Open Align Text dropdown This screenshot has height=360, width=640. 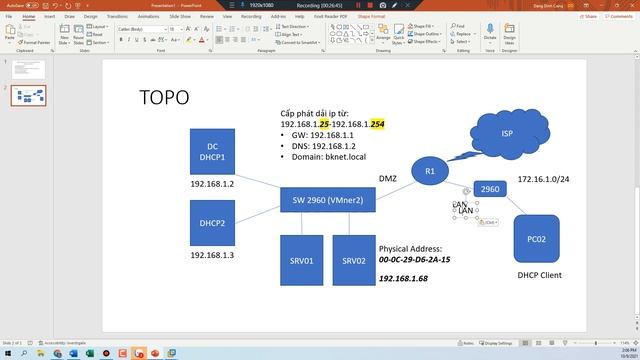[289, 35]
